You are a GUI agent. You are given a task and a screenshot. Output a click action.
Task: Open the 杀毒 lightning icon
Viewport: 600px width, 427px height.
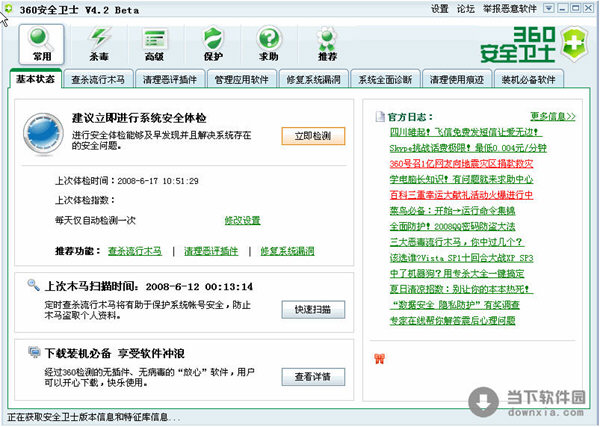(x=99, y=44)
